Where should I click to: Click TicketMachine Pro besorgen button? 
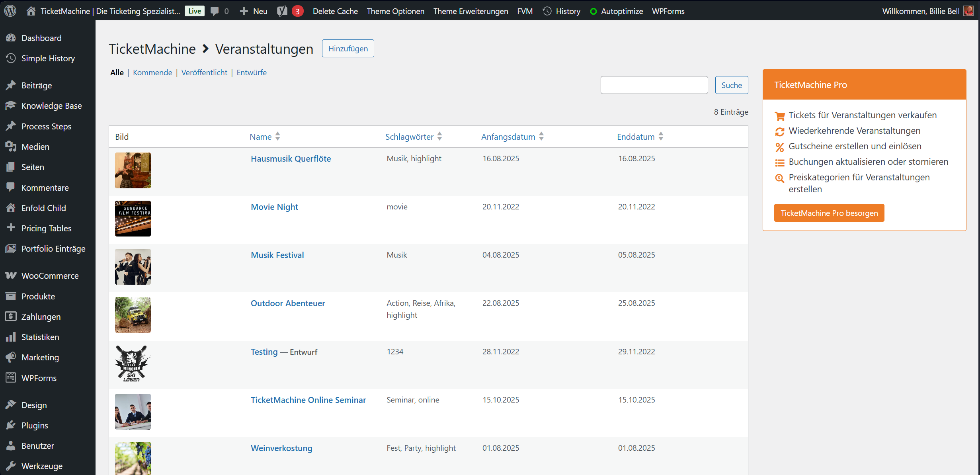829,213
